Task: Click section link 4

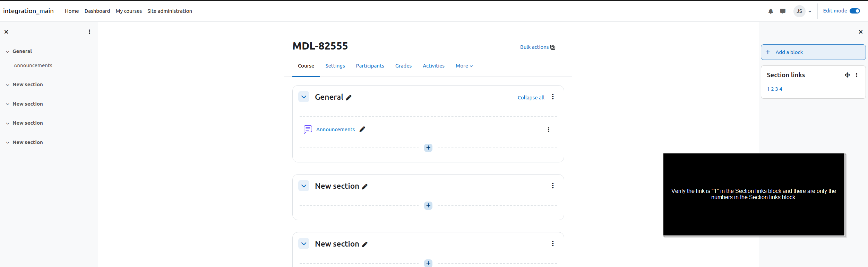Action: (x=781, y=89)
